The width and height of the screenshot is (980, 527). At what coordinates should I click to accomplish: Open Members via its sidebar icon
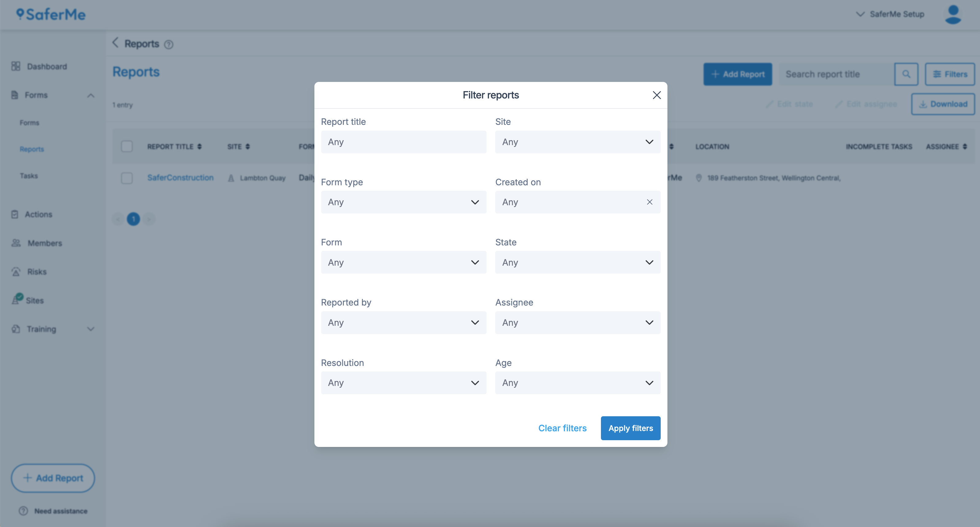[16, 243]
